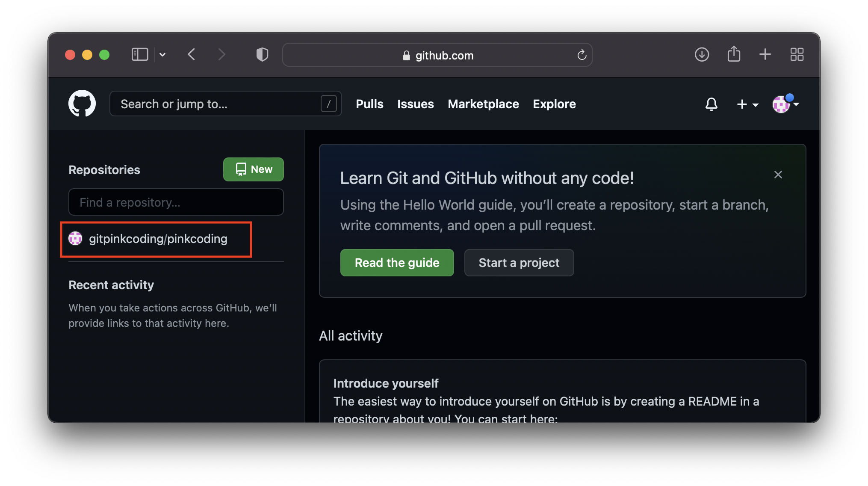Image resolution: width=868 pixels, height=486 pixels.
Task: Click the 'Introduce yourself' heading text
Action: click(x=386, y=383)
